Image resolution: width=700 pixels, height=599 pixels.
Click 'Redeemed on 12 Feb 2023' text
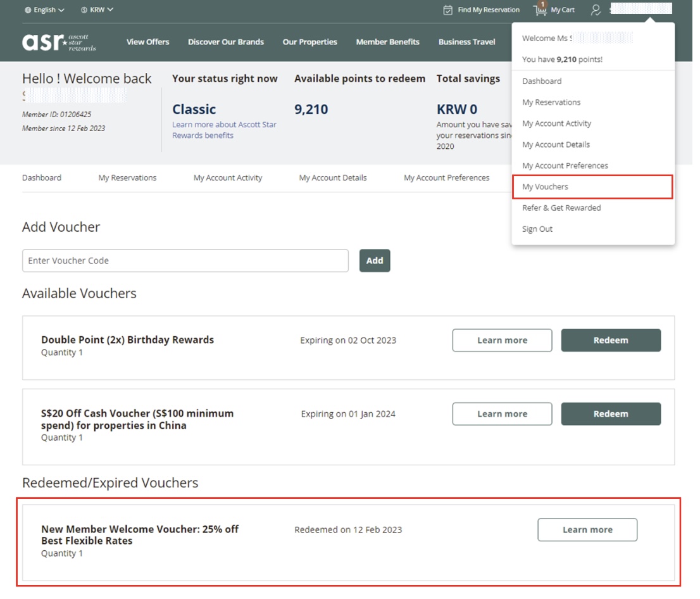click(348, 530)
